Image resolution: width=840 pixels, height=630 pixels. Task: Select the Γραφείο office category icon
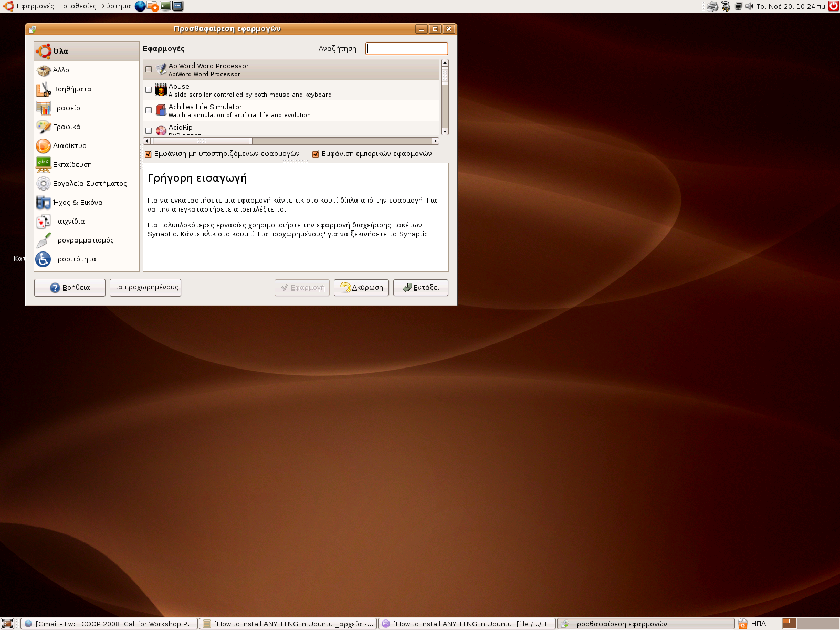click(44, 108)
